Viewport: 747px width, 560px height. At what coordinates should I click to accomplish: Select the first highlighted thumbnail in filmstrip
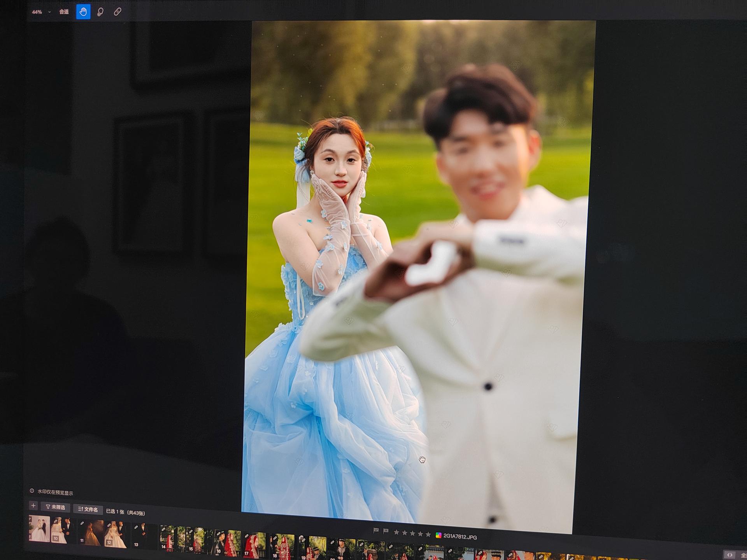tap(39, 528)
